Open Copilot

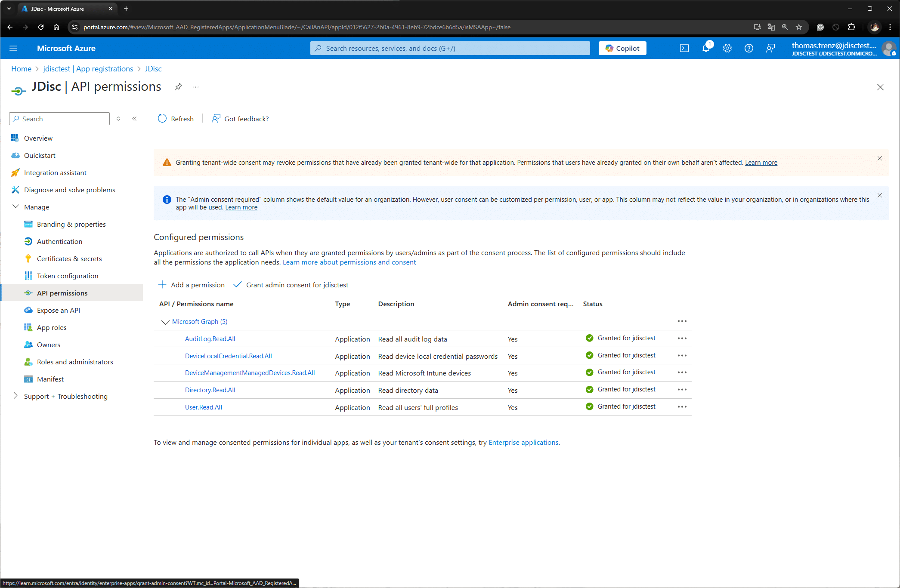(x=622, y=48)
